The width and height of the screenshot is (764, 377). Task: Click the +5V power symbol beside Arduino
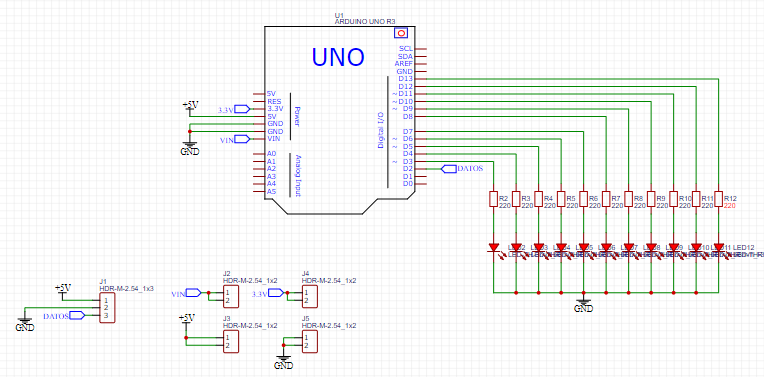tap(190, 106)
